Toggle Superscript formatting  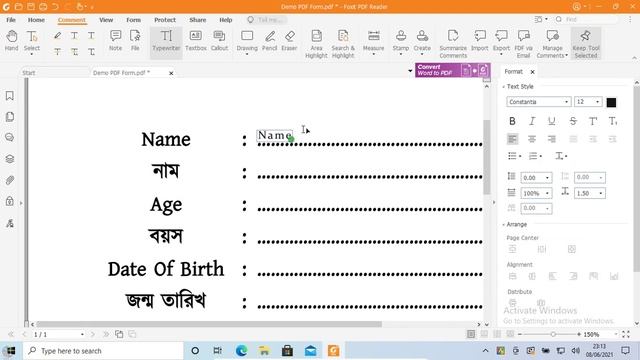[x=593, y=121]
